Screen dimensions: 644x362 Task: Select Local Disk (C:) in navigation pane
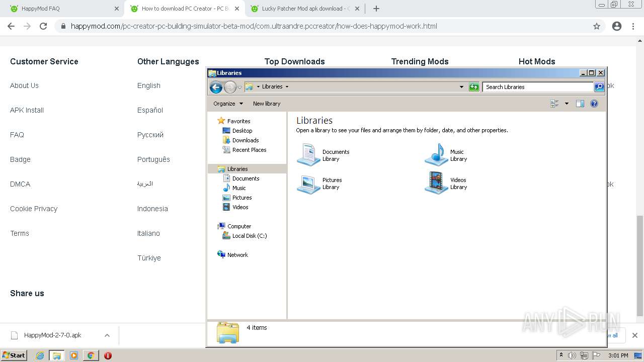[245, 236]
